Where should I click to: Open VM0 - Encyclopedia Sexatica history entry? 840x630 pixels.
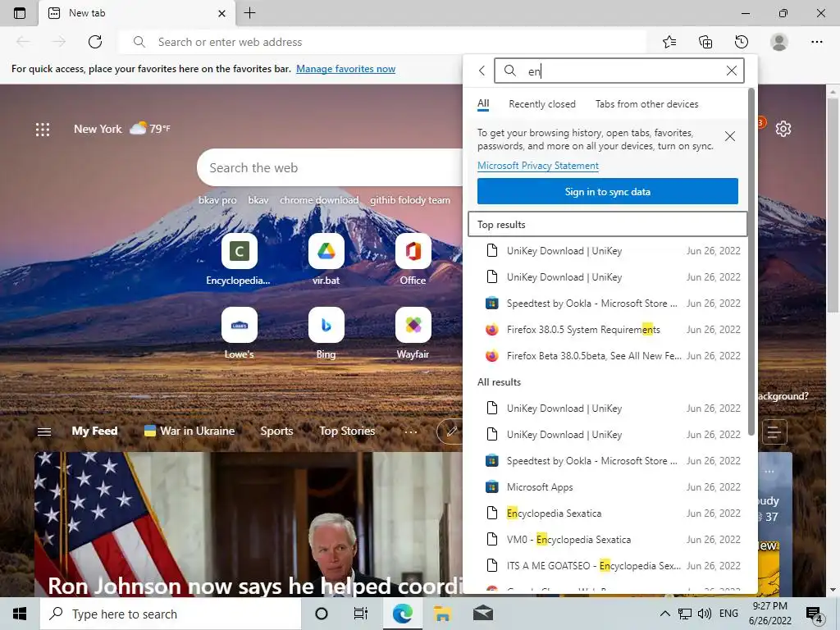click(x=608, y=540)
